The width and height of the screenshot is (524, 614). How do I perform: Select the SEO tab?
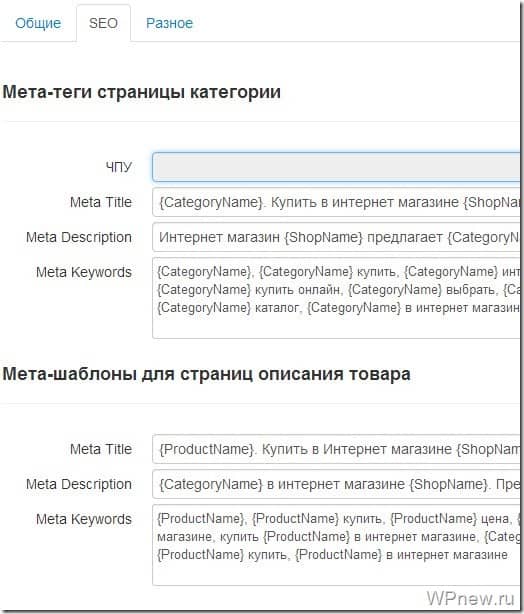[x=103, y=23]
